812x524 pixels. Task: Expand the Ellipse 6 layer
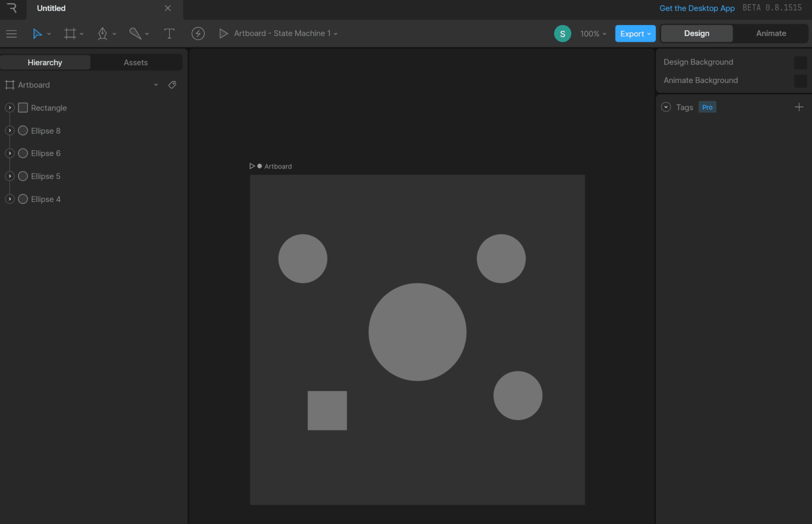(10, 153)
